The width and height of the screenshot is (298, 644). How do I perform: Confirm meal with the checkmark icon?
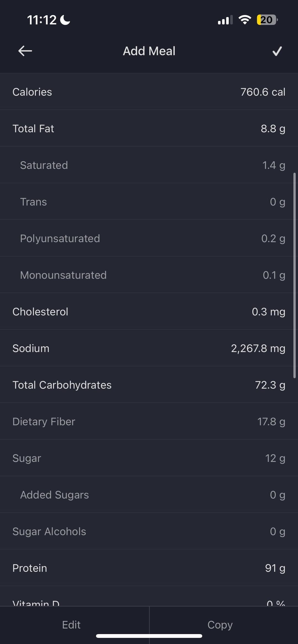(277, 51)
